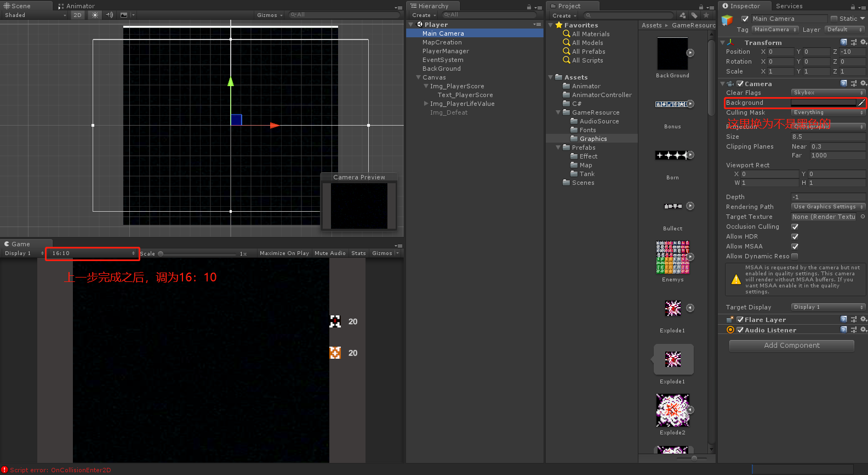Open Inspector panel context menu icon

(863, 7)
